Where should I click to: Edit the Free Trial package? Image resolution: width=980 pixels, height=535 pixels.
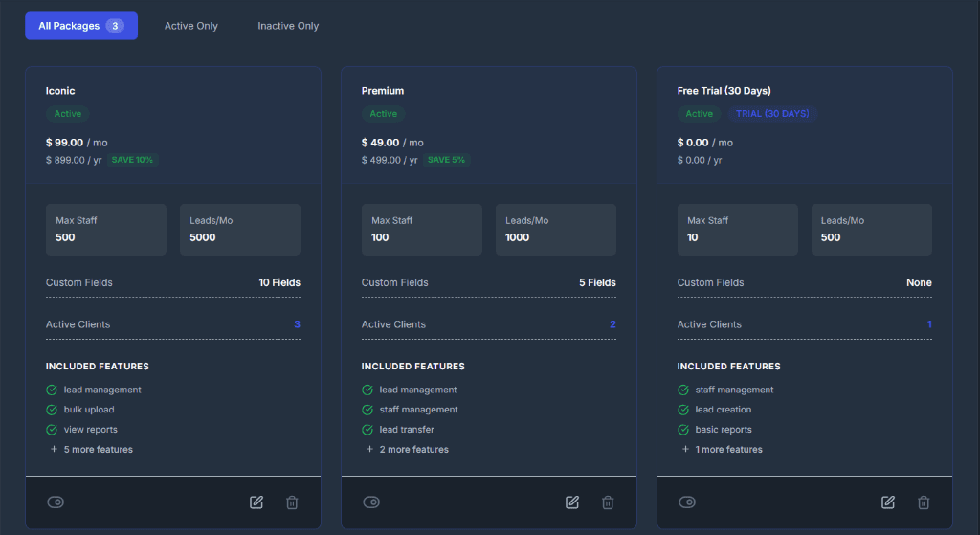coord(887,502)
